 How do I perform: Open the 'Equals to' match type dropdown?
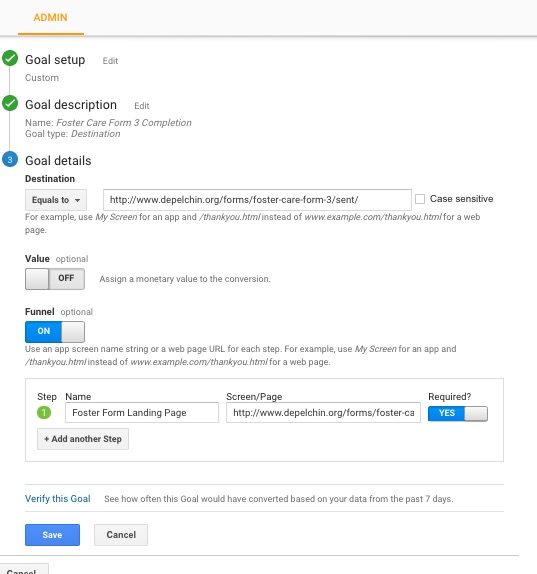point(56,200)
